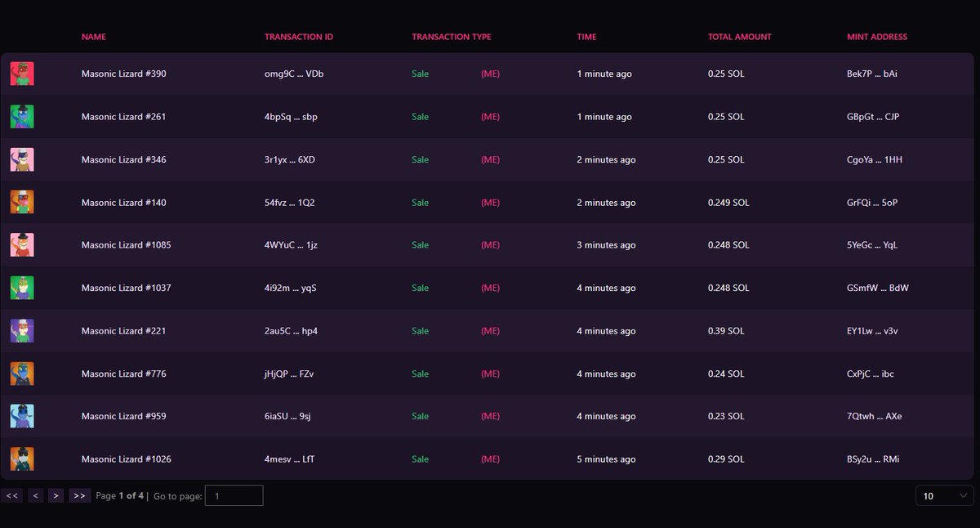980x528 pixels.
Task: Open mint address GrFQi ... 5oP
Action: [873, 203]
